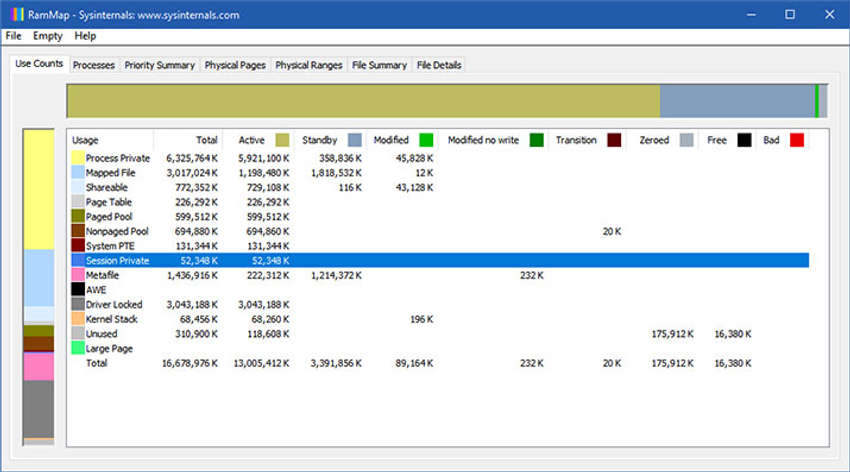850x472 pixels.
Task: Open the Help menu
Action: pyautogui.click(x=85, y=36)
